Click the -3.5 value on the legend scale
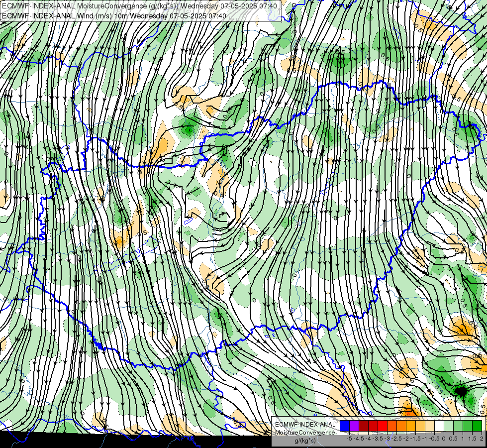The image size is (487, 448). pos(378,439)
